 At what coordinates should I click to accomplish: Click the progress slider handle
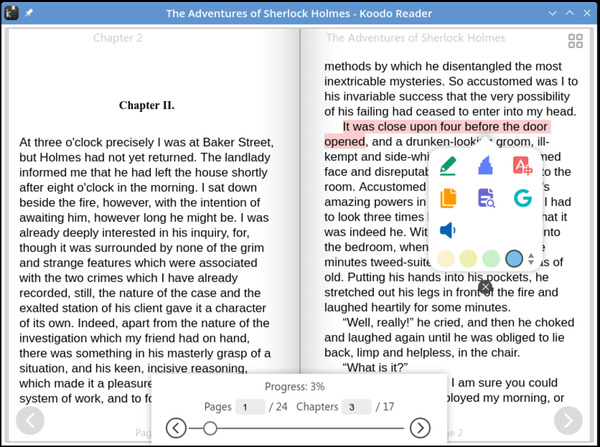(x=210, y=428)
